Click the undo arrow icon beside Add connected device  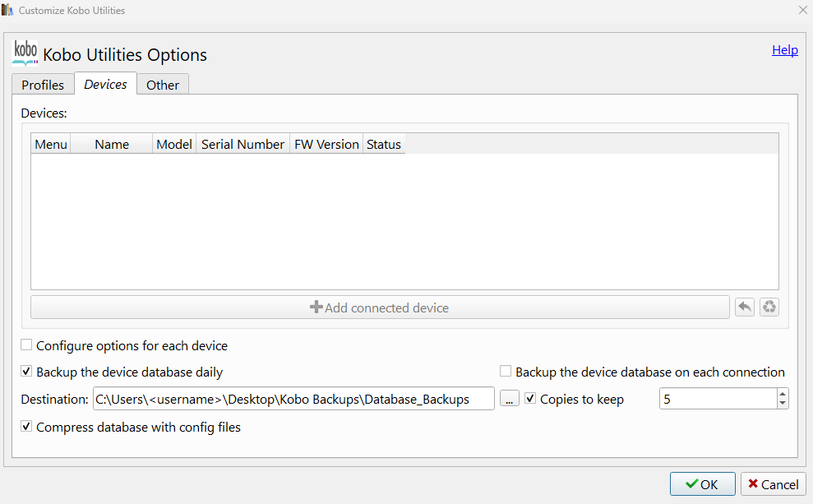pos(745,307)
